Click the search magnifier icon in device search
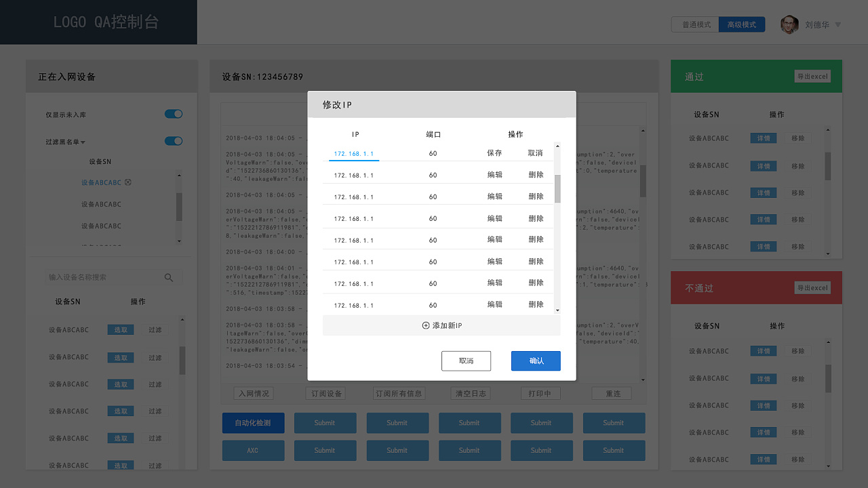 point(169,277)
